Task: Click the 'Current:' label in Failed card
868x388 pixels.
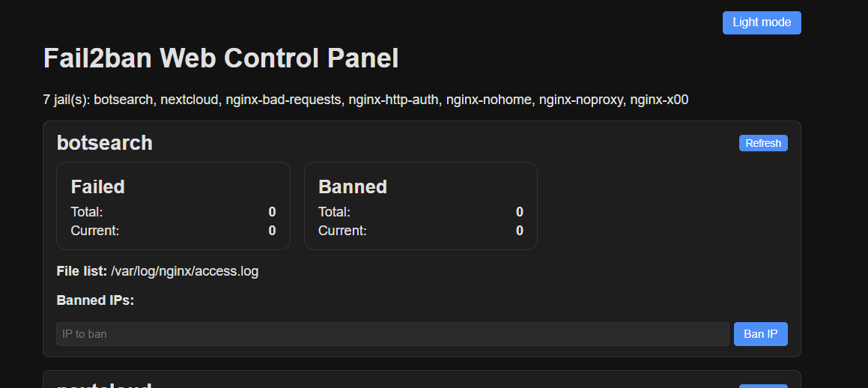Action: [x=94, y=231]
